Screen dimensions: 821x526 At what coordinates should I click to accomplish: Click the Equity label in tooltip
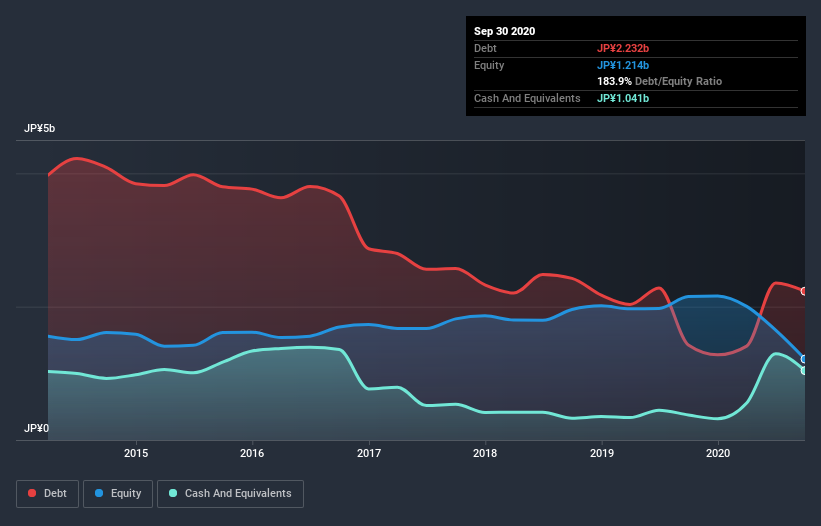489,65
